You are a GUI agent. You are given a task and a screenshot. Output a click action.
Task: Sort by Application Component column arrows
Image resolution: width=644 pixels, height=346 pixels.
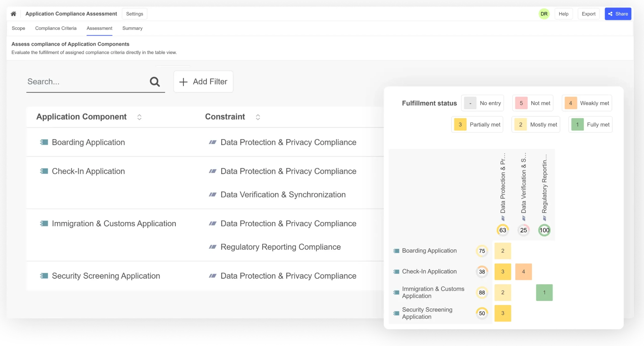[x=139, y=117]
